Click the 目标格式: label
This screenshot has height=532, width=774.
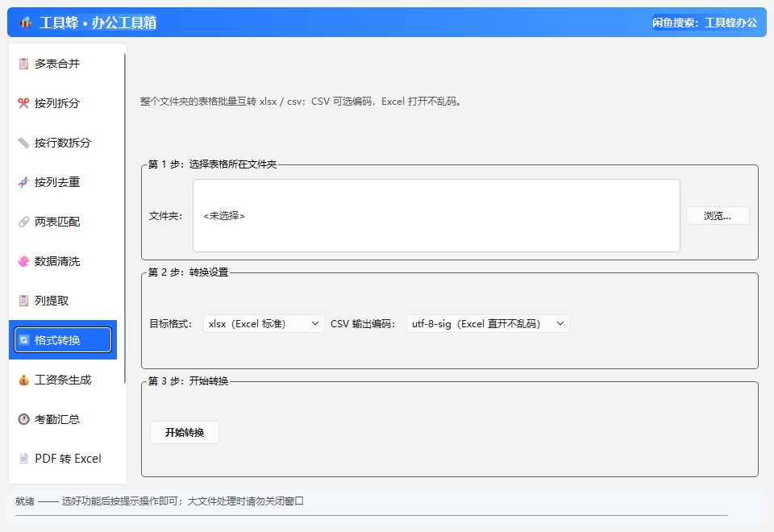pyautogui.click(x=170, y=324)
